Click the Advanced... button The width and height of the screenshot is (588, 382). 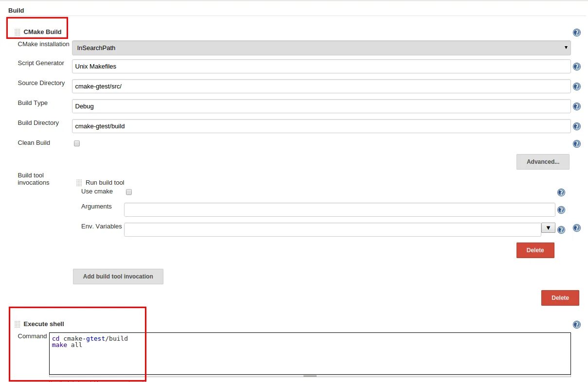coord(543,161)
